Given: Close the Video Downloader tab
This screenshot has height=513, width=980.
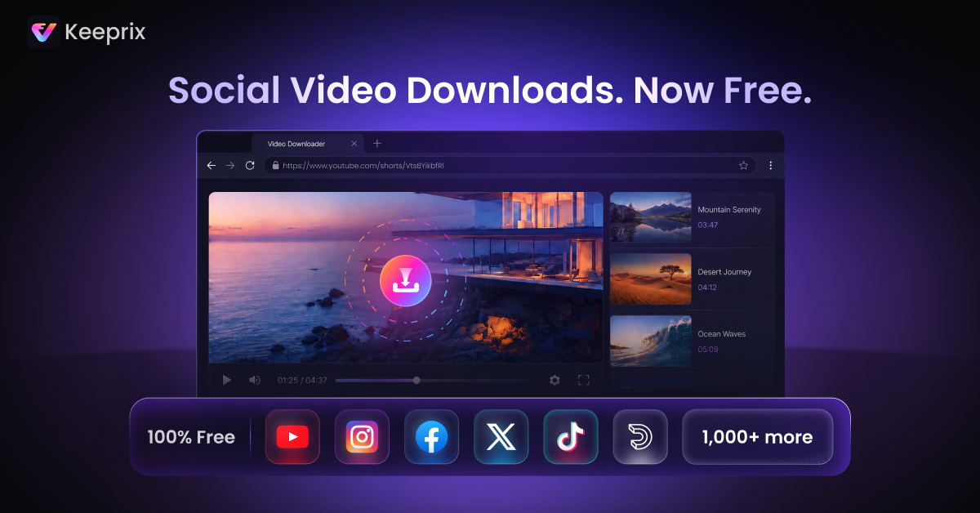Looking at the screenshot, I should point(354,144).
